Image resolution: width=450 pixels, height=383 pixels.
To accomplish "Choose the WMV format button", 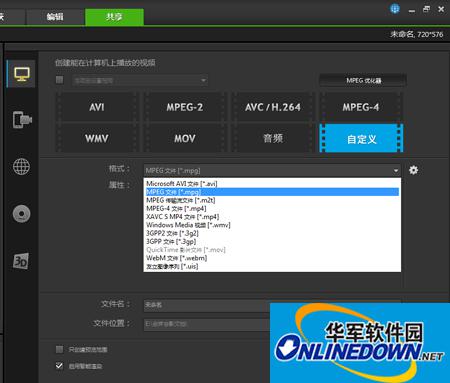I will (x=97, y=138).
